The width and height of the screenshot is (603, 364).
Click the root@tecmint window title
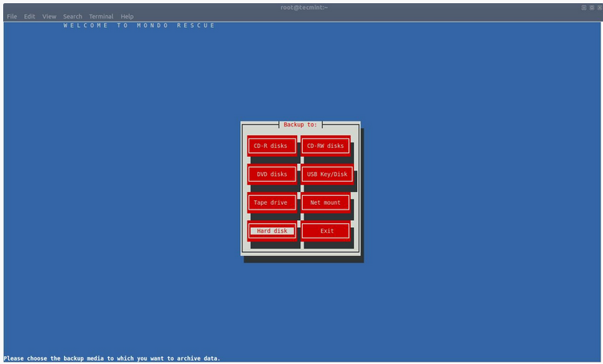click(x=304, y=7)
